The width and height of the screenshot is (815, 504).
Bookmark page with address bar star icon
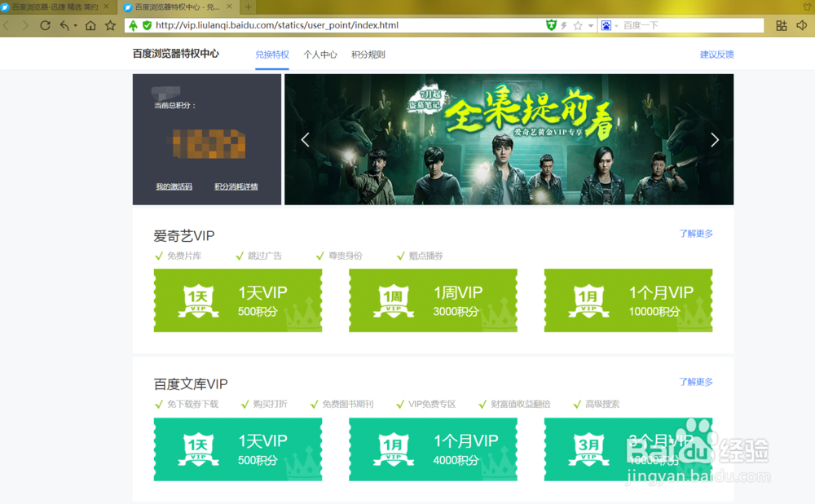pyautogui.click(x=578, y=25)
